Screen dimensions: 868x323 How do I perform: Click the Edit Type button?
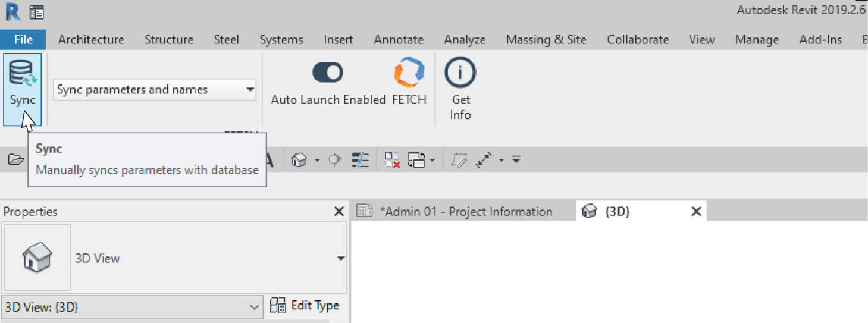click(x=305, y=306)
